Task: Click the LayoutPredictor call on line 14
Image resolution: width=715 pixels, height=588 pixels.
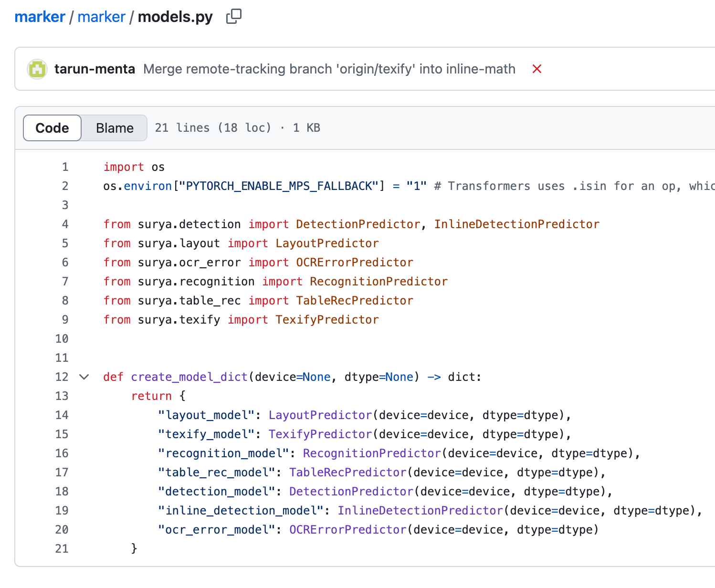Action: click(320, 415)
